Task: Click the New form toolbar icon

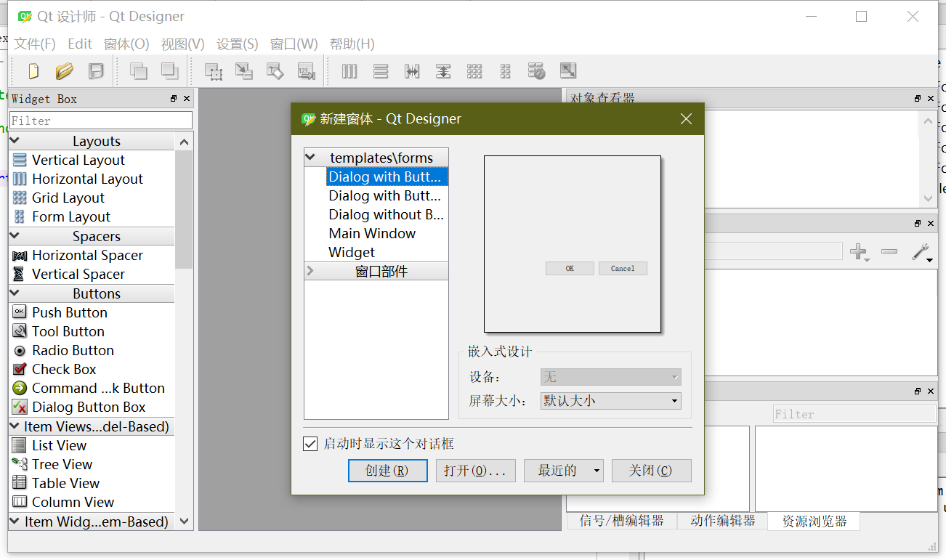Action: (x=33, y=70)
